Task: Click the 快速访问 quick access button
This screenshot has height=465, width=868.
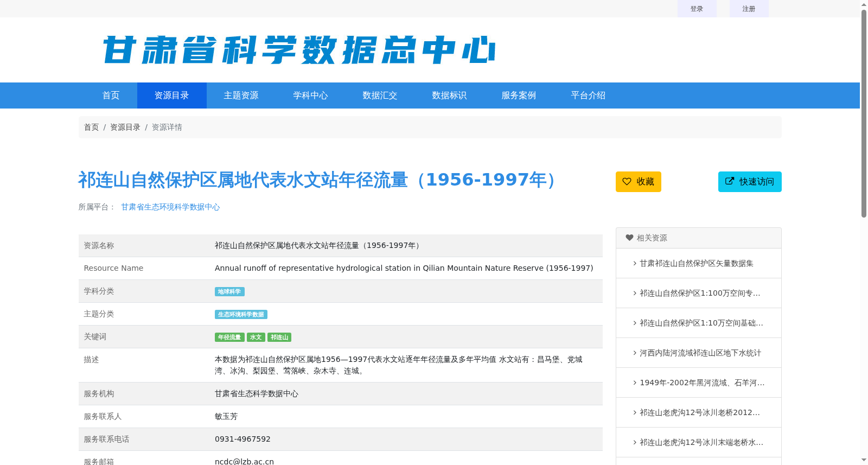Action: click(x=750, y=182)
